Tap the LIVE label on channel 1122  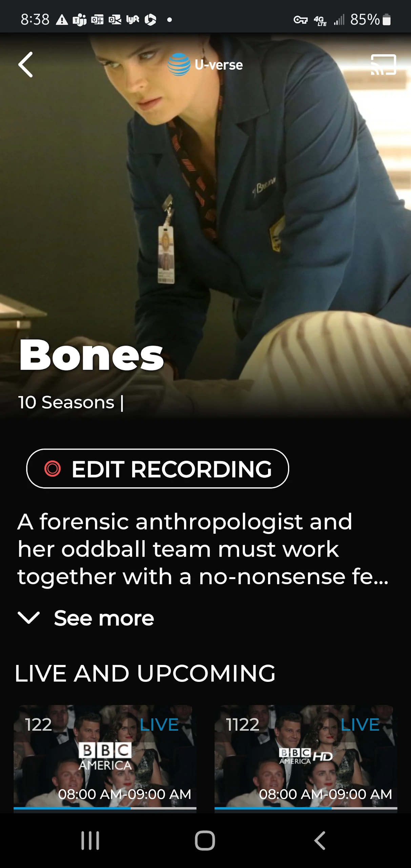pos(360,725)
